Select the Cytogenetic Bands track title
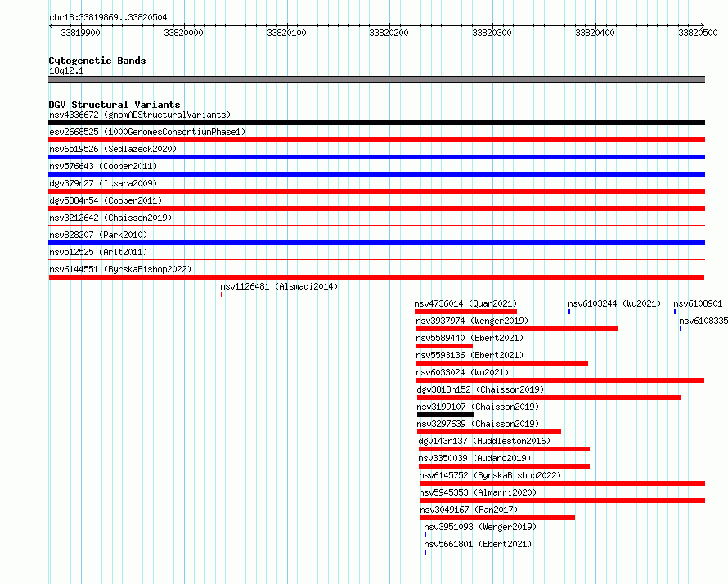Screen dimensions: 728x584 point(97,61)
